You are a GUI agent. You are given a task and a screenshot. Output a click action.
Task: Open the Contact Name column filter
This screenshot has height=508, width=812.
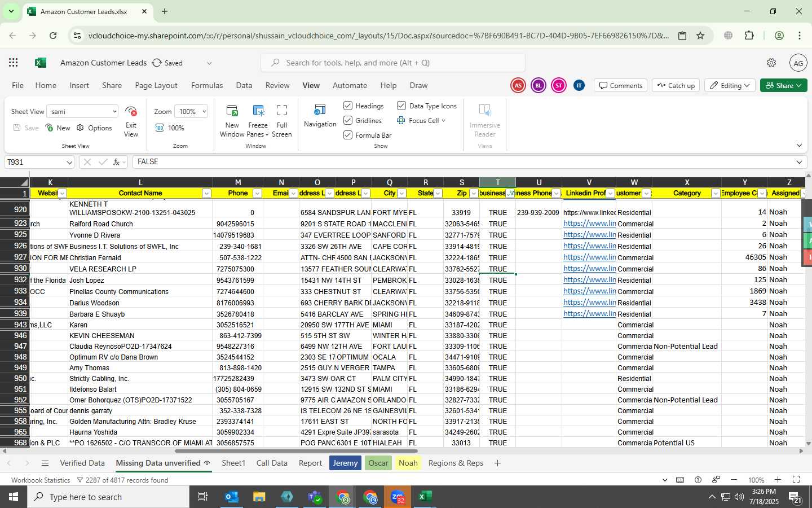pos(206,194)
